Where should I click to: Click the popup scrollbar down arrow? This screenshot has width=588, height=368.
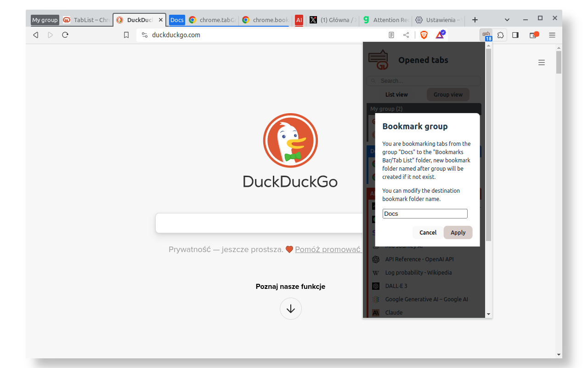[x=489, y=314]
